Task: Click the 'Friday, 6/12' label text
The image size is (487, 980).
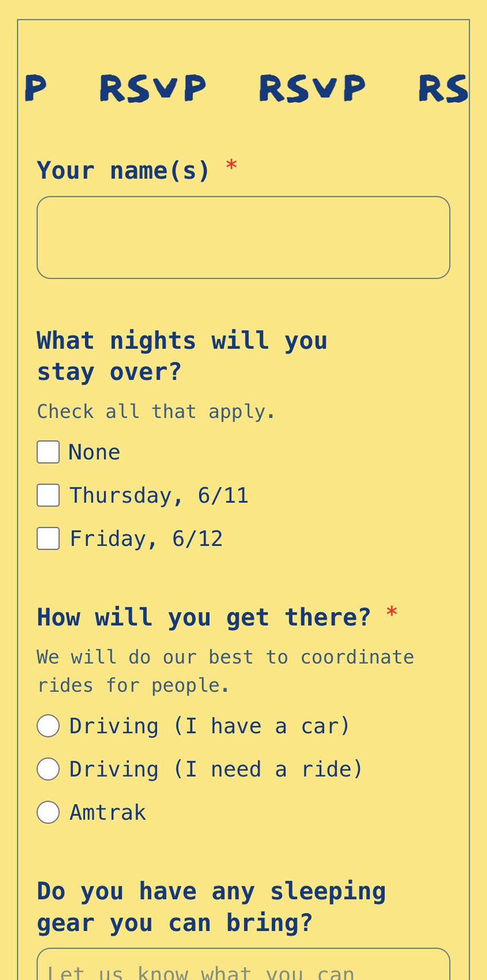Action: 146,539
